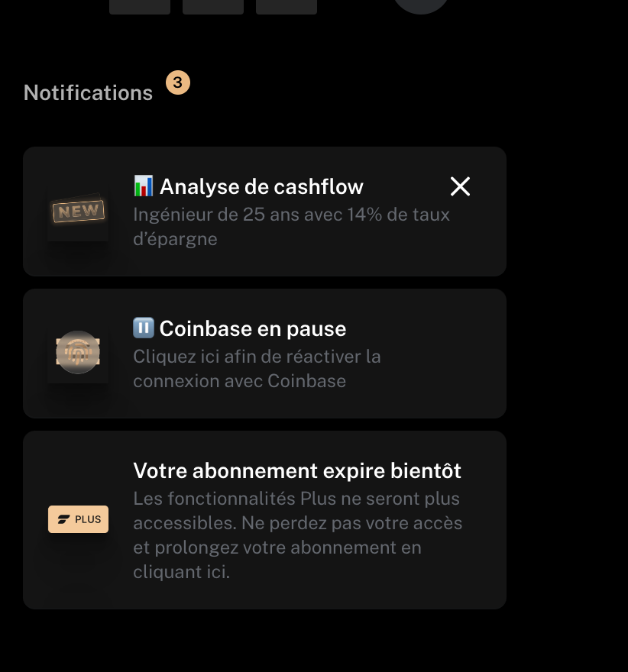
Task: Click the bar chart emoji icon
Action: (143, 186)
